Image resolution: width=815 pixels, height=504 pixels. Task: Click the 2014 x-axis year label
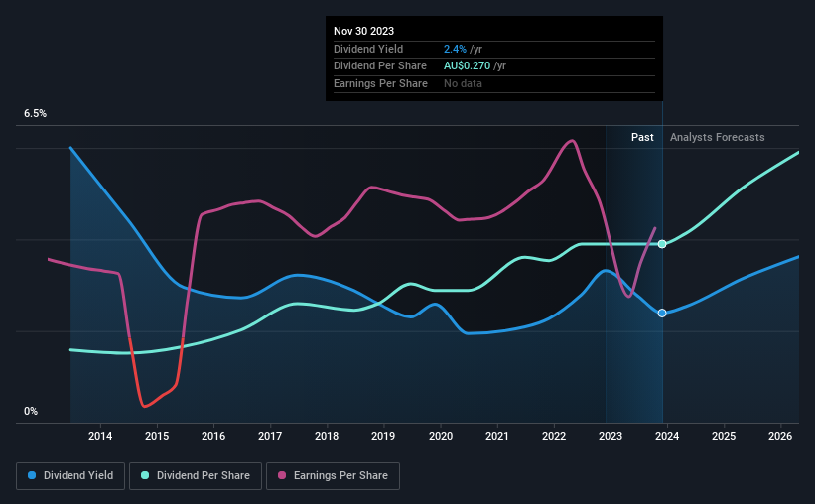(x=100, y=436)
